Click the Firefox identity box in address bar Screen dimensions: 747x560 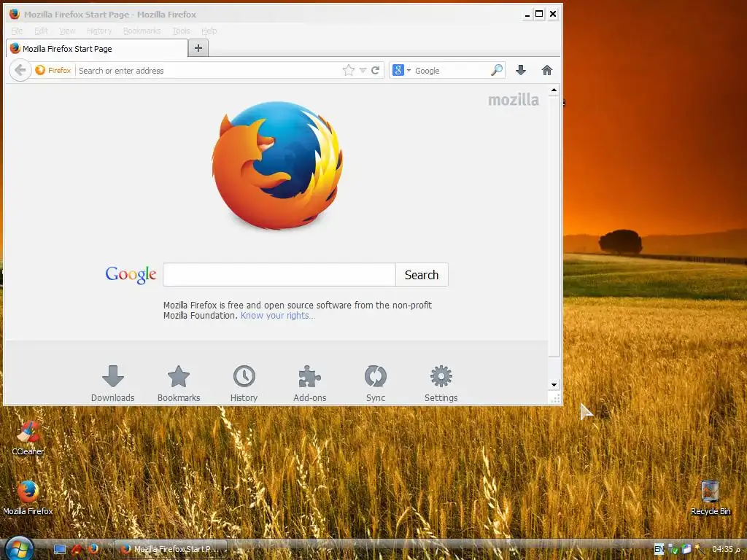tap(53, 71)
